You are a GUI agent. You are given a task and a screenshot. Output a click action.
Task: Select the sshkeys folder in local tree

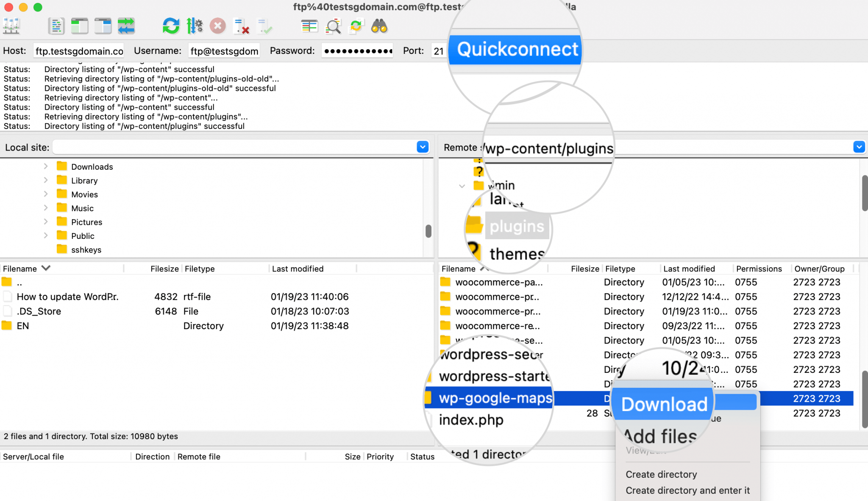click(x=86, y=250)
